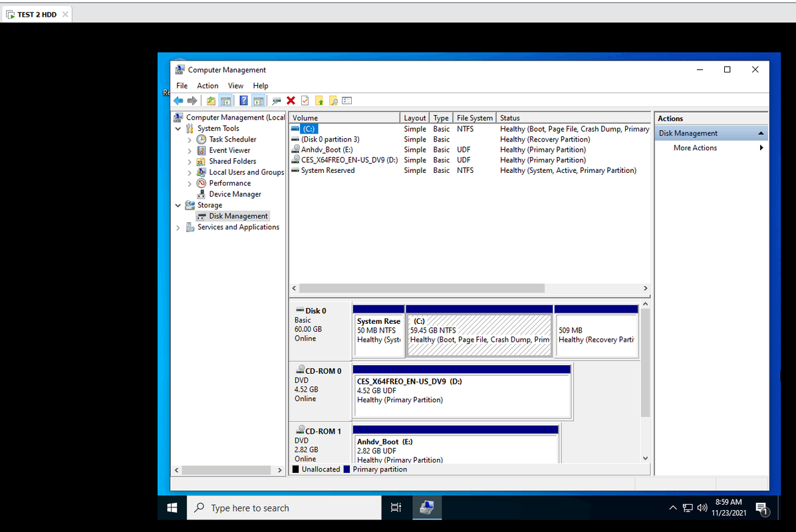Toggle Show/Hide Console Tree icon
796x532 pixels.
(x=225, y=100)
